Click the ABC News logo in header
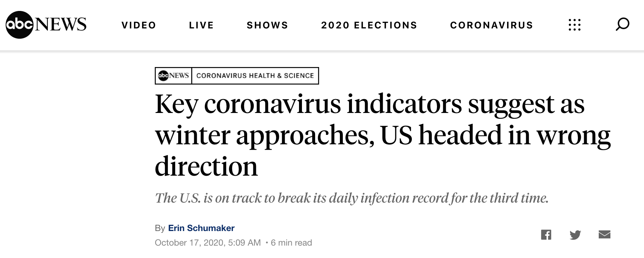Screen dimensions: 644x258 coord(46,25)
